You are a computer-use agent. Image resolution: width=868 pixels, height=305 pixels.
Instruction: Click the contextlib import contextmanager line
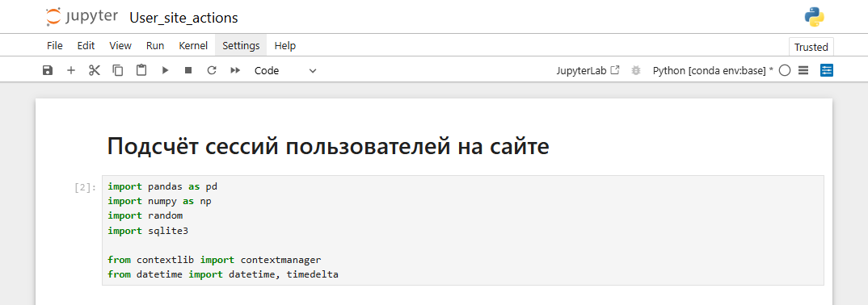point(214,260)
